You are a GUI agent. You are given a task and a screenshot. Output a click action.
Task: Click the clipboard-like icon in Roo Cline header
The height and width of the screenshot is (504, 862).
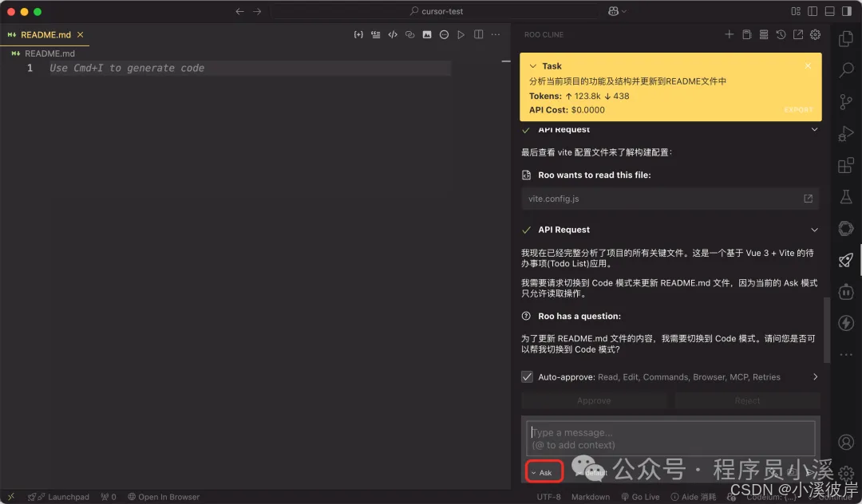pos(746,34)
